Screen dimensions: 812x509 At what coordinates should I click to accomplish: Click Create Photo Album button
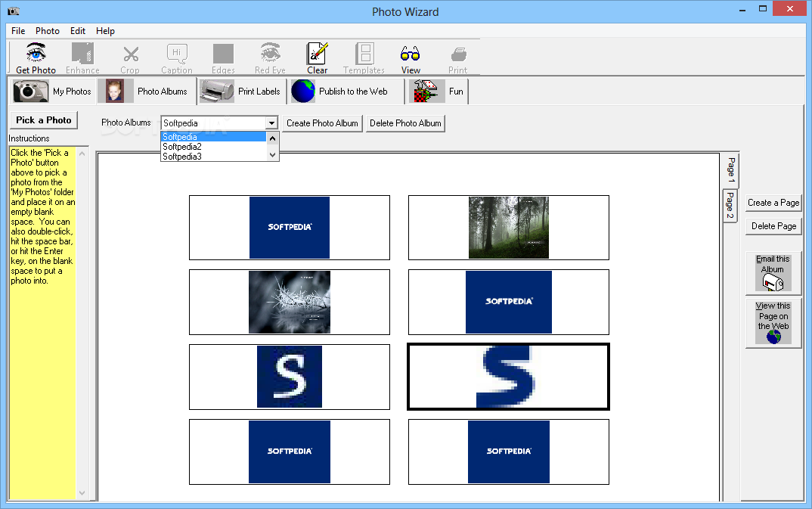point(322,123)
